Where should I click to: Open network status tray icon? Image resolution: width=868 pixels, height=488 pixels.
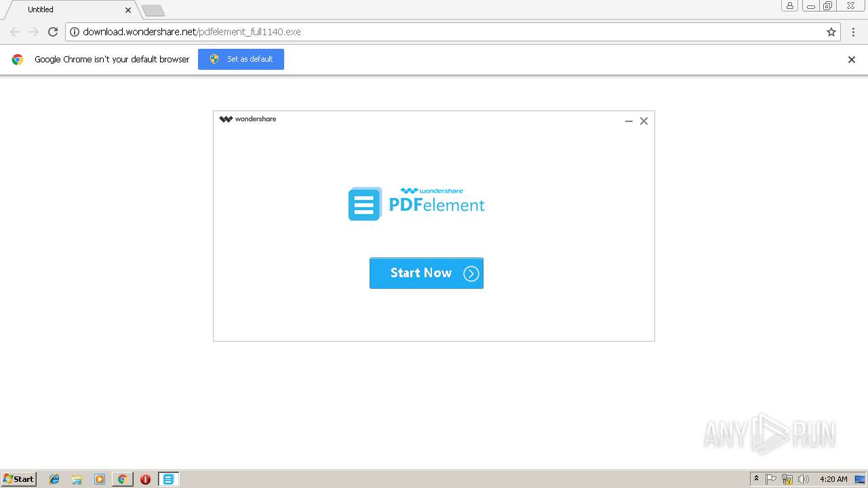coord(787,479)
